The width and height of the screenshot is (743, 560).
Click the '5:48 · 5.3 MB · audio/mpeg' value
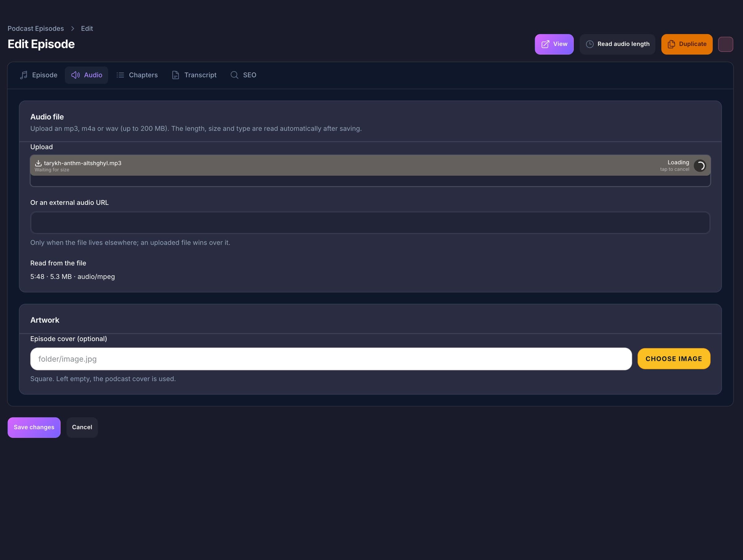[72, 277]
